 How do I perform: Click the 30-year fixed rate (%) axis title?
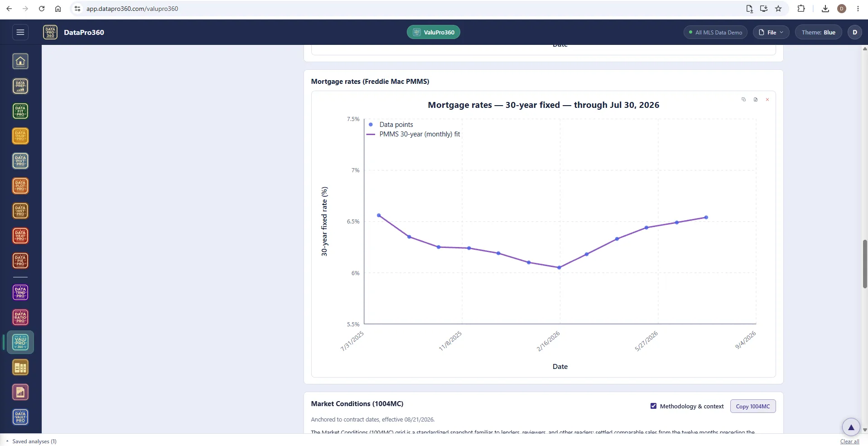click(324, 221)
